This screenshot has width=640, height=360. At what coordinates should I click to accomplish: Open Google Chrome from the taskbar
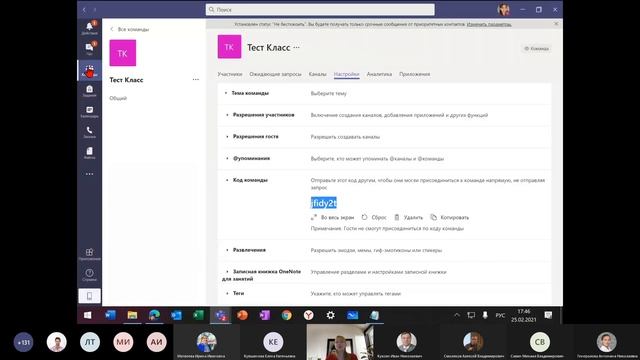(287, 315)
